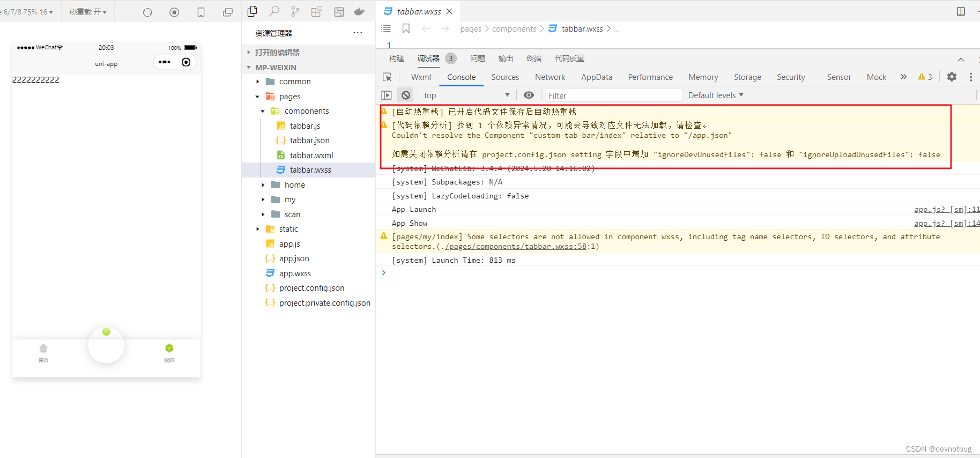Toggle the hot reload dropdown

(88, 12)
